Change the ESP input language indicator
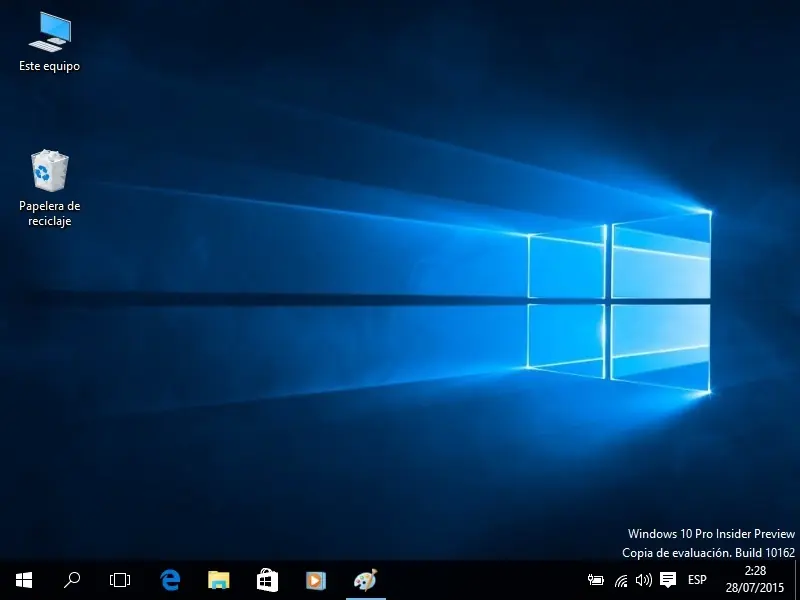This screenshot has width=800, height=600. (x=697, y=580)
